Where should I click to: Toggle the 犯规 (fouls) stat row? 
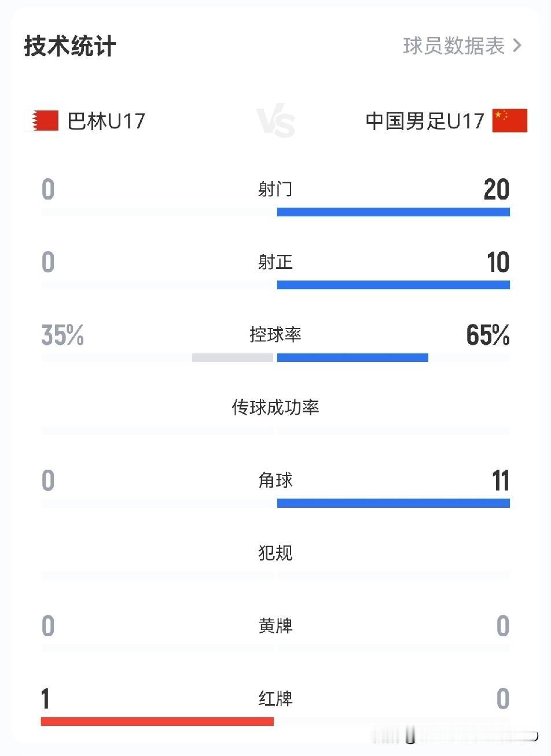pos(275,554)
